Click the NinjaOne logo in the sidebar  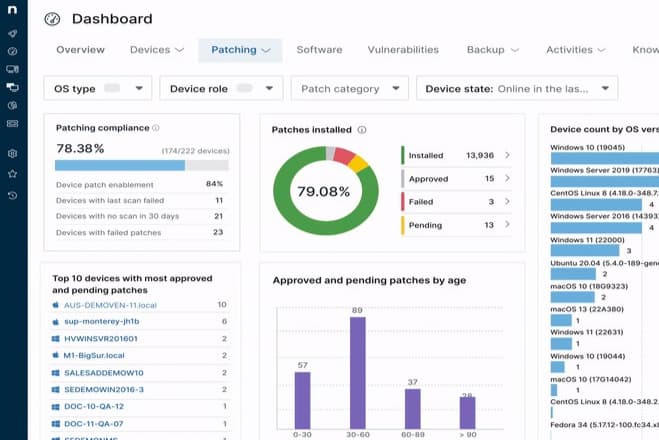pyautogui.click(x=12, y=12)
